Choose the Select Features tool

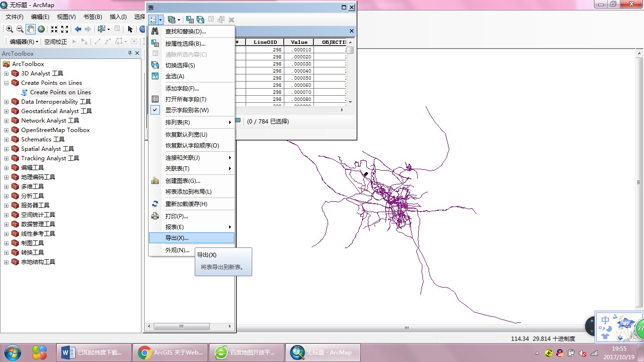[x=101, y=29]
